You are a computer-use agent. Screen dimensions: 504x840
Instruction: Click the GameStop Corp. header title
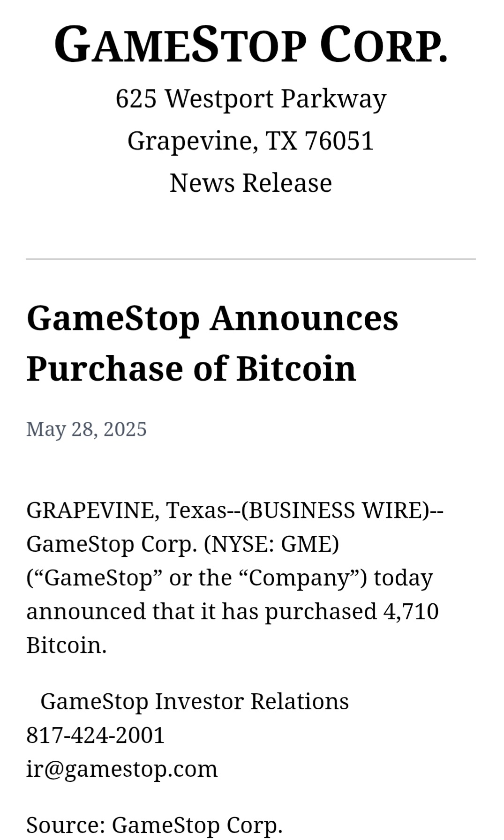(x=251, y=45)
